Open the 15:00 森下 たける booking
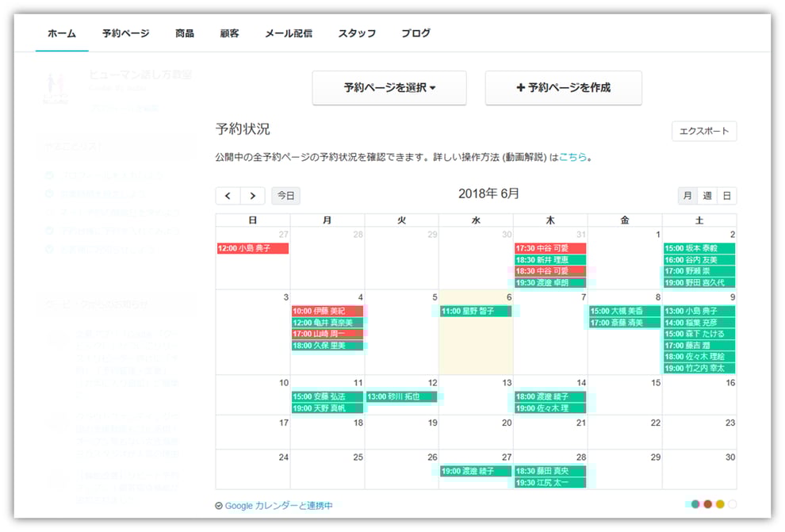Image resolution: width=785 pixels, height=532 pixels. coord(699,334)
